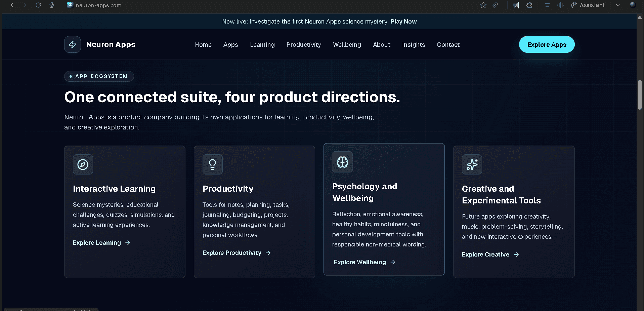The image size is (644, 311).
Task: Click the brain icon on the Wellbeing card
Action: [x=342, y=162]
